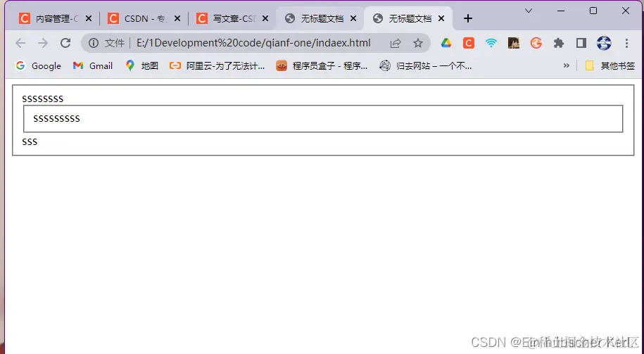The width and height of the screenshot is (644, 354).
Task: Bookmark this page with the star
Action: (417, 43)
